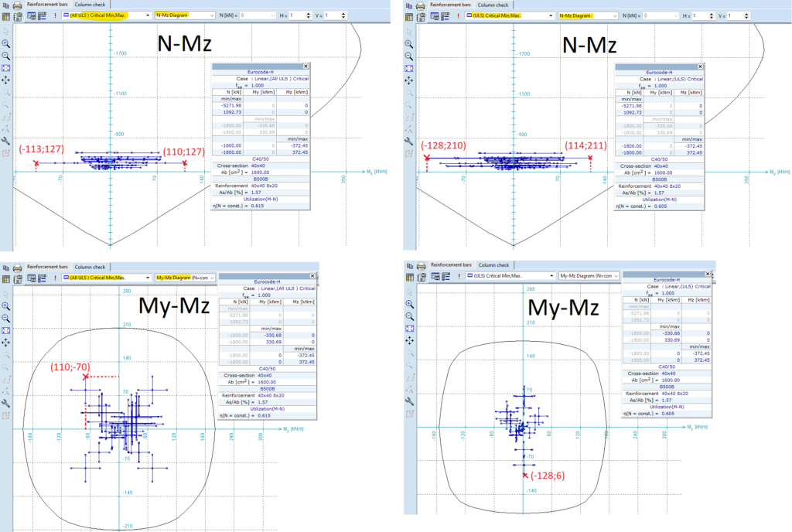Select Column check tab in ULS N-Mz panel
This screenshot has height=532, width=792.
493,5
